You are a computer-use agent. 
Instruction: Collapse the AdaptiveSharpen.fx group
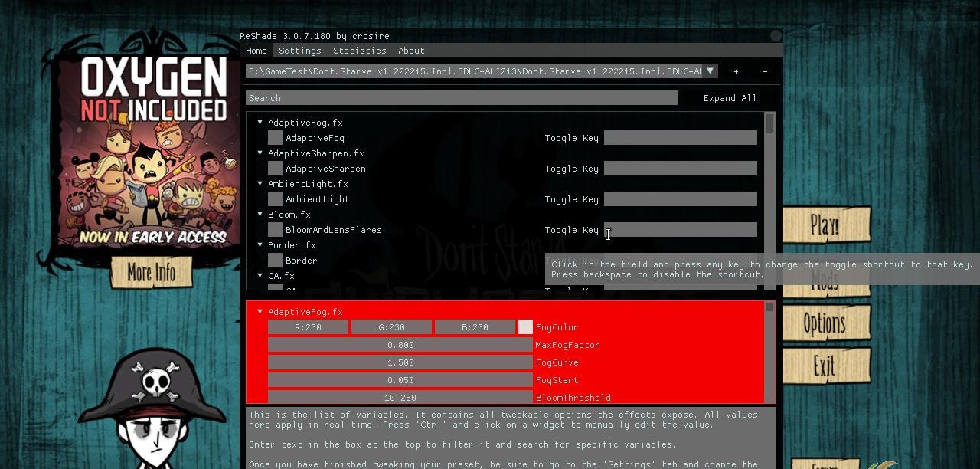click(x=260, y=153)
